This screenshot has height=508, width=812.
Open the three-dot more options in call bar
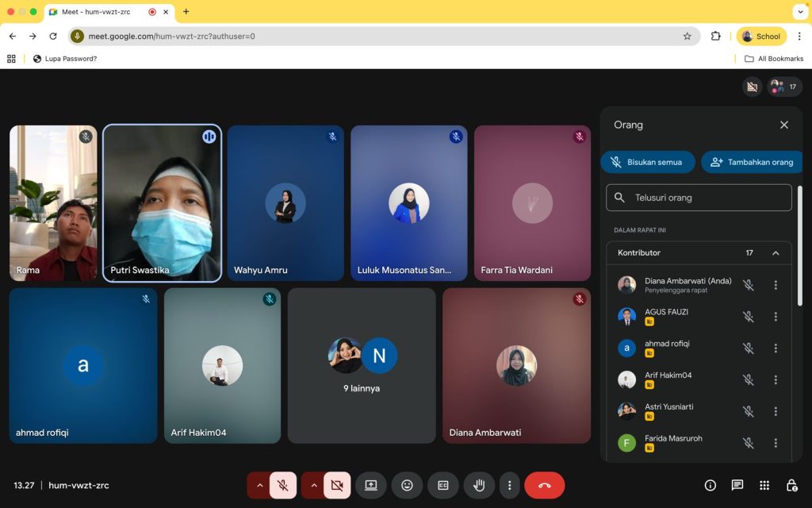[510, 485]
